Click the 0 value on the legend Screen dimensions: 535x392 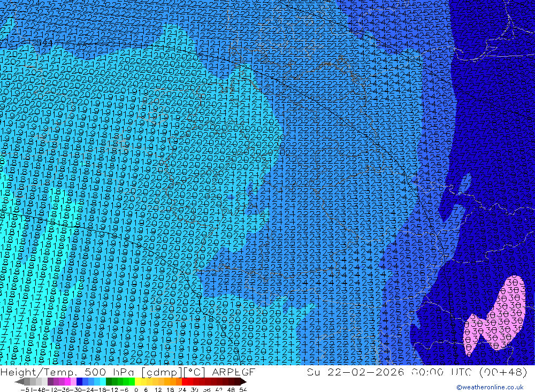136,390
